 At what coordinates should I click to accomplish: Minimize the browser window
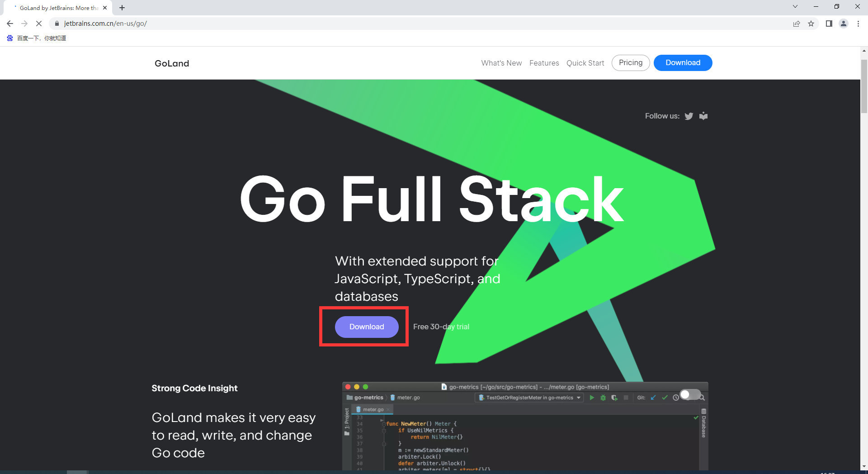pos(816,6)
